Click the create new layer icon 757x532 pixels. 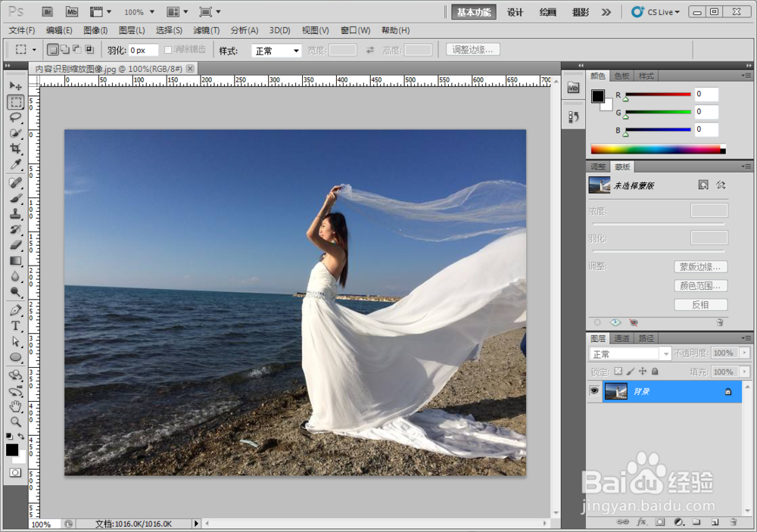click(715, 522)
